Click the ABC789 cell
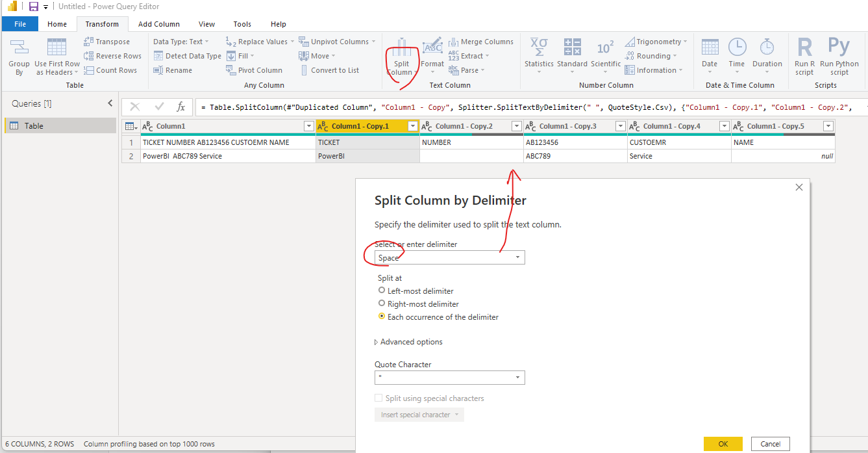Image resolution: width=868 pixels, height=453 pixels. [x=575, y=156]
